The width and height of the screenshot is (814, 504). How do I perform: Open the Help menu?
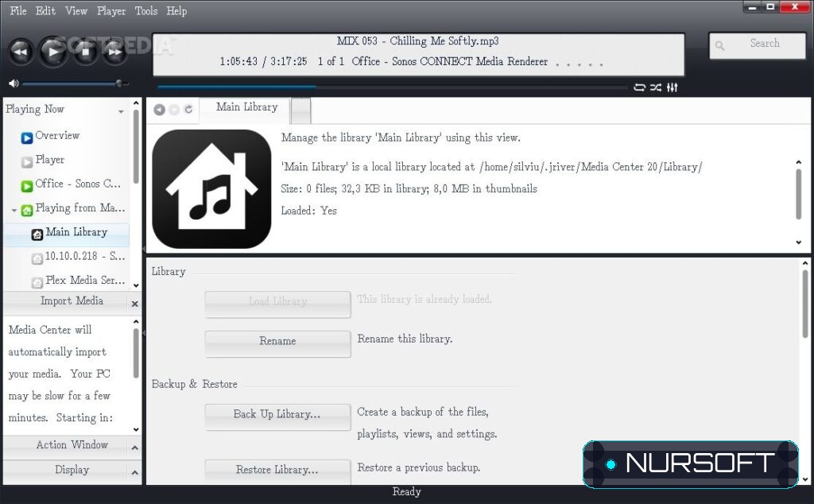tap(176, 11)
